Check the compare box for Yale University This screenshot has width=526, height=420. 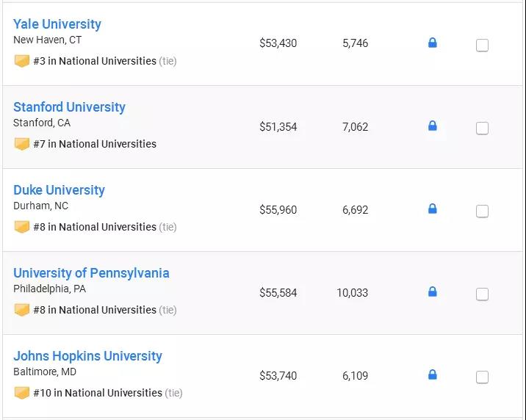[x=482, y=46]
